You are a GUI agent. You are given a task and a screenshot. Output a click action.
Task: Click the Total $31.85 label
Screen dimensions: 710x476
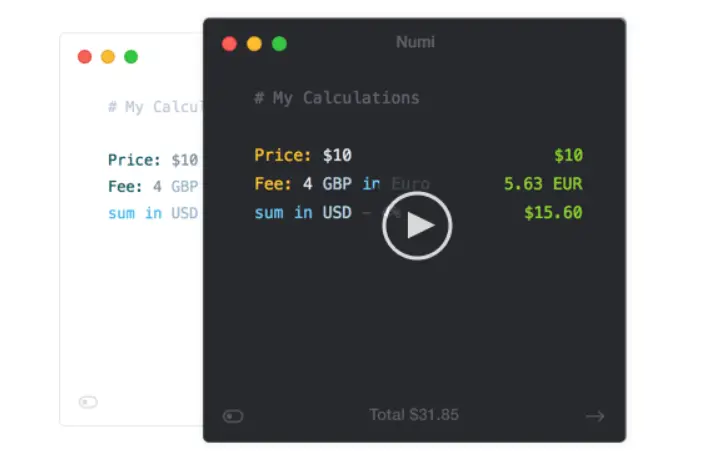[x=414, y=414]
